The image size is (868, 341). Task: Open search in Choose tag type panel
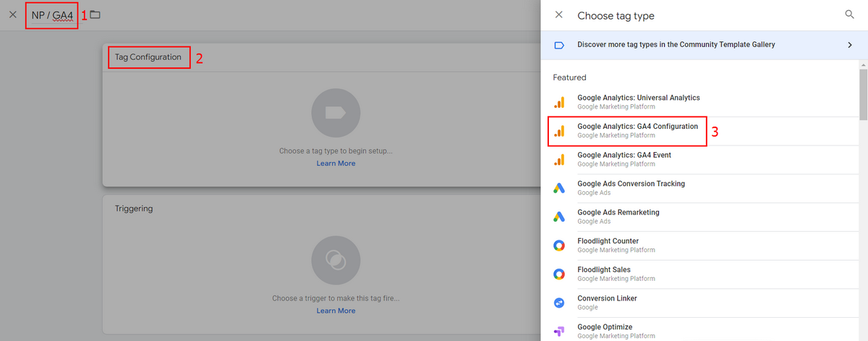point(849,14)
